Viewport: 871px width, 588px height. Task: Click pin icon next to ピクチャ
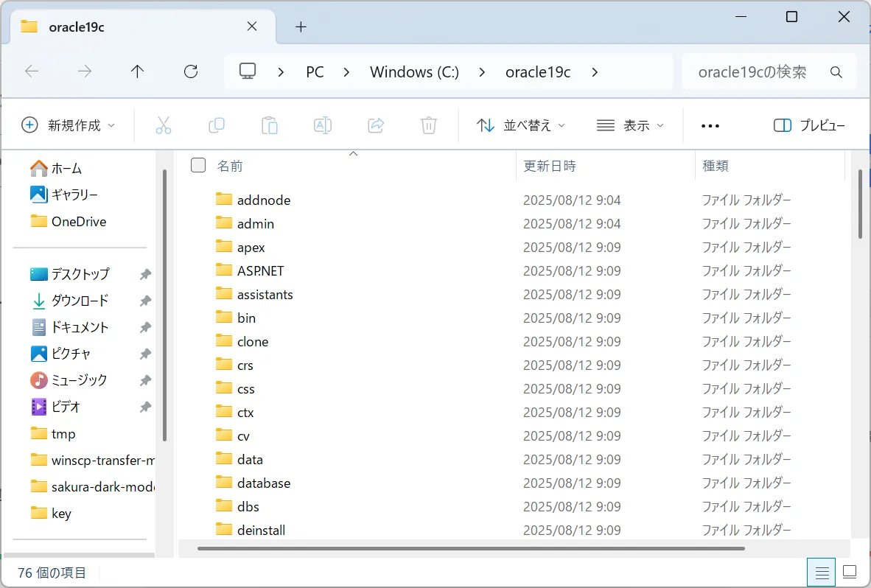click(x=145, y=354)
